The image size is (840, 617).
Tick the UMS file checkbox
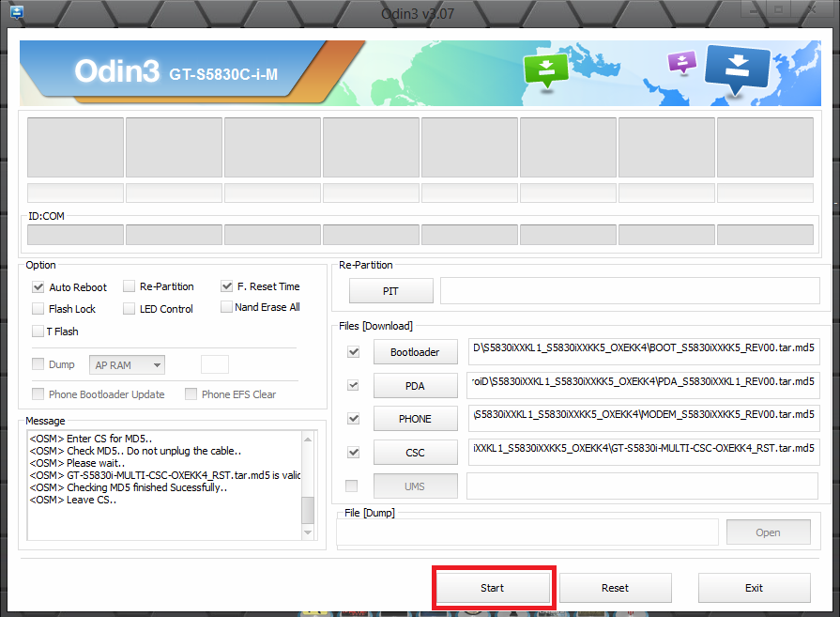click(x=351, y=486)
